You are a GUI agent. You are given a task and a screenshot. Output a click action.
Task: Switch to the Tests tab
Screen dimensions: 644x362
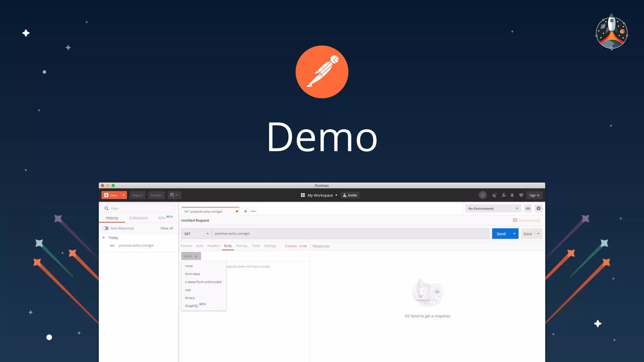click(256, 246)
